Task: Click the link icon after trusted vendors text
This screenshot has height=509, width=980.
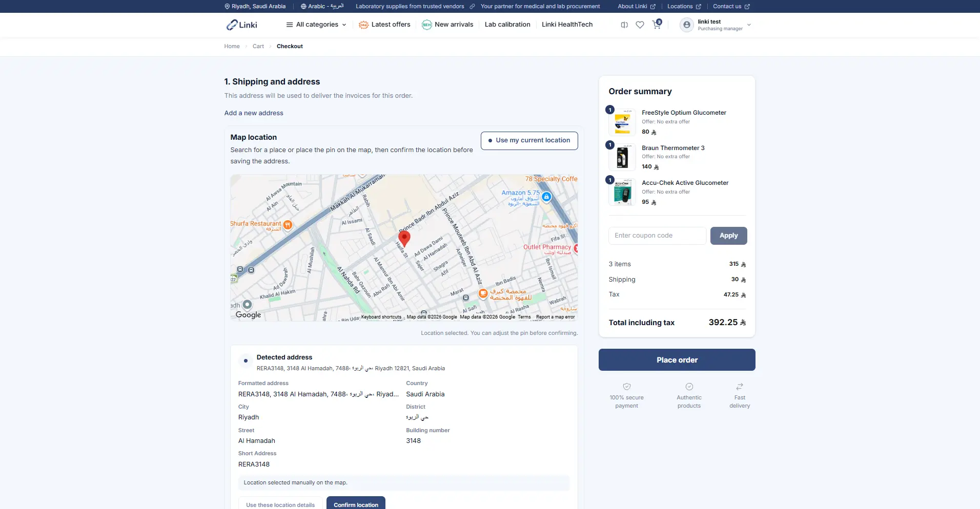Action: [472, 6]
